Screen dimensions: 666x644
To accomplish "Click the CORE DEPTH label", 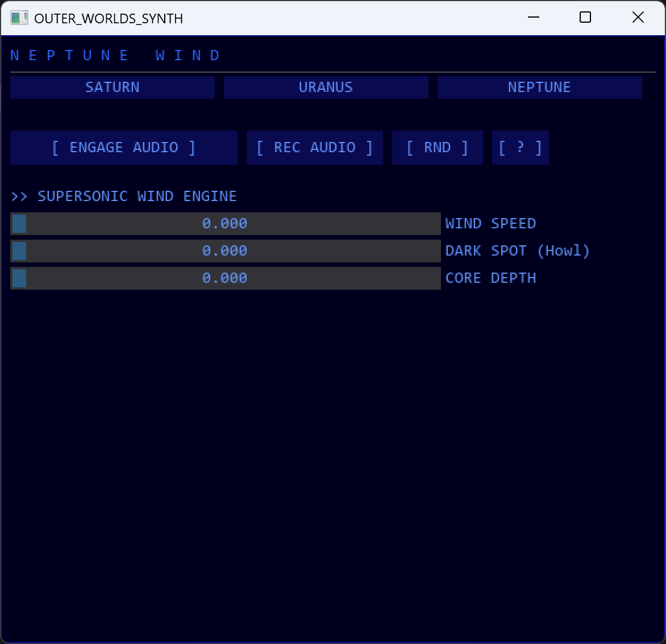I will tap(490, 278).
